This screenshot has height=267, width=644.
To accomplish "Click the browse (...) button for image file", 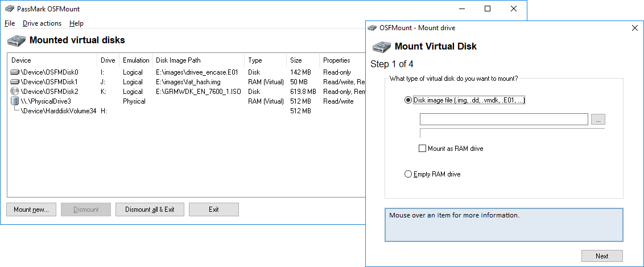I will (598, 120).
